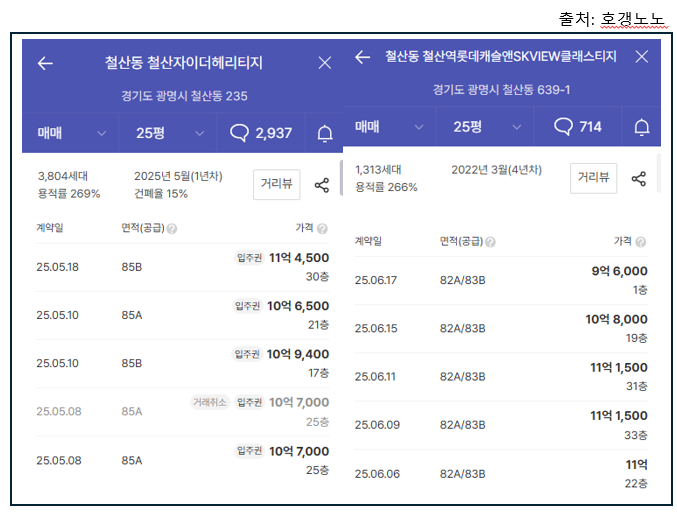Screen dimensions: 677x515
Task: Click 2022년 3월(4년차) completion date
Action: pos(497,170)
